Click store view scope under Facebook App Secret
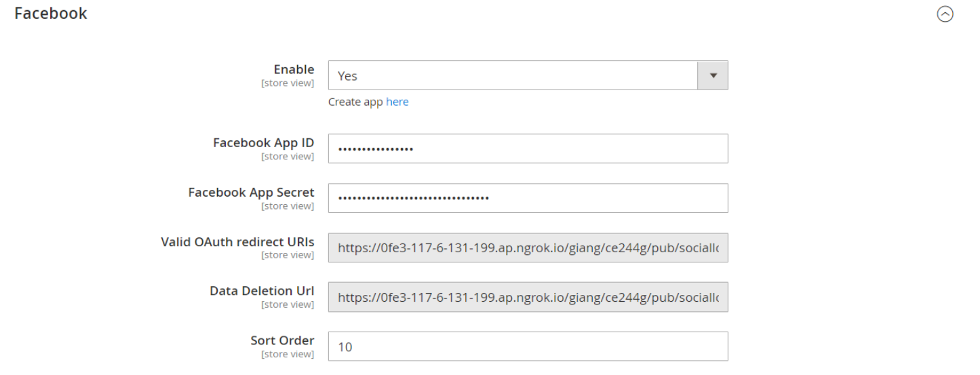The width and height of the screenshot is (980, 375). 288,206
